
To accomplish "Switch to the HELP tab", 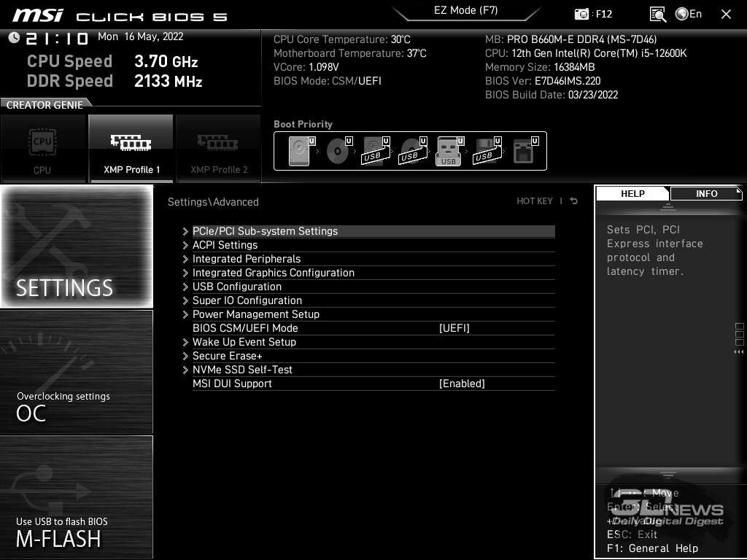I will tap(632, 193).
